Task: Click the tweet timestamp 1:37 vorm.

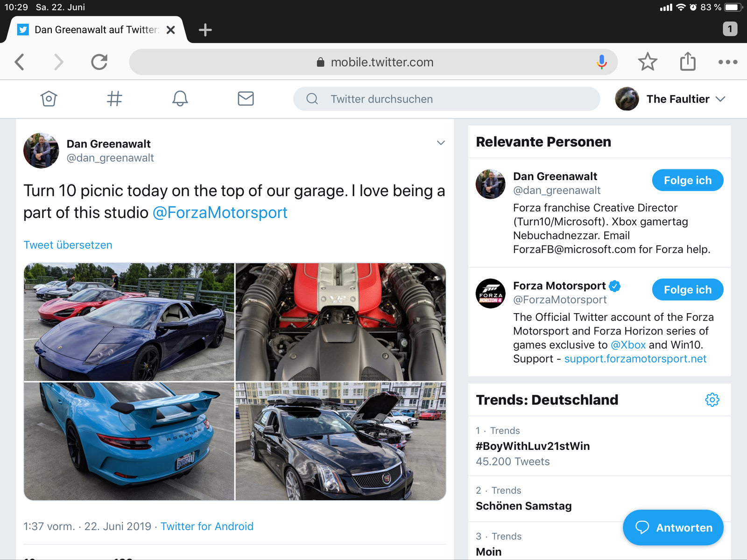Action: coord(49,526)
